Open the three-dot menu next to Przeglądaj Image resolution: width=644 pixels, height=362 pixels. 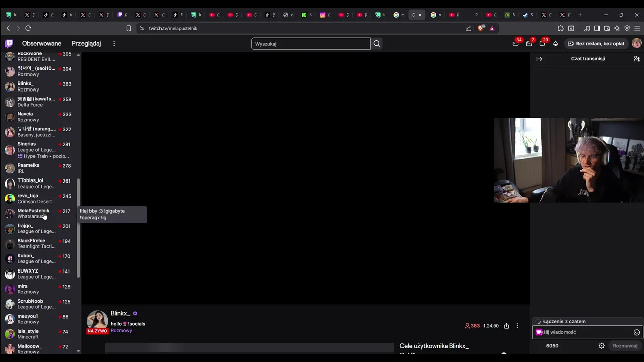click(x=114, y=44)
